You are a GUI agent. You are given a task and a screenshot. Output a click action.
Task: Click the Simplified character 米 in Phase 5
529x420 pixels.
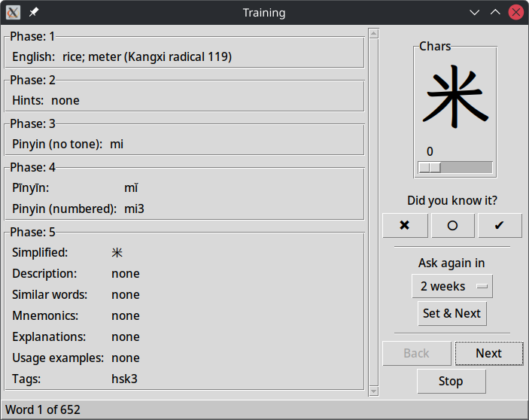117,253
